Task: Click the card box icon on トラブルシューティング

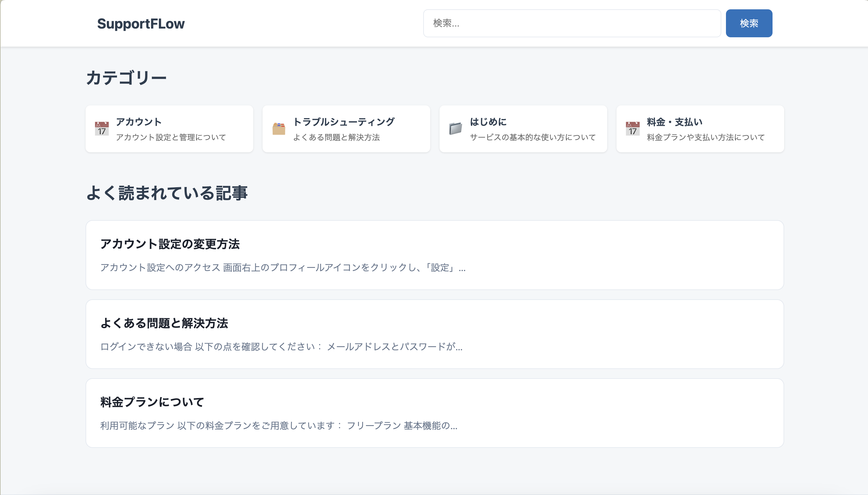Action: coord(279,129)
